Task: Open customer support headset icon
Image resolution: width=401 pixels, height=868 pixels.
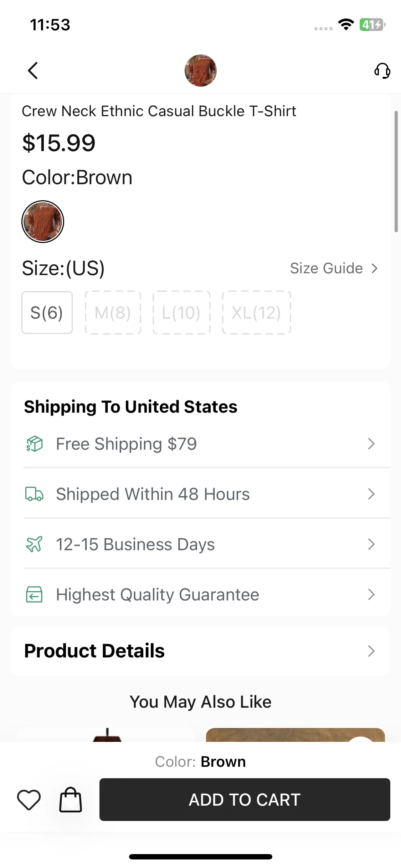Action: tap(382, 71)
